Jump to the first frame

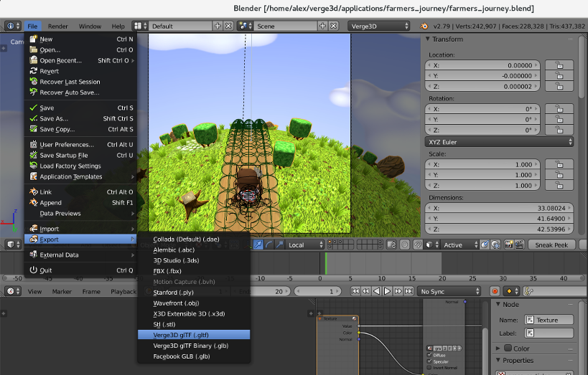pyautogui.click(x=355, y=291)
